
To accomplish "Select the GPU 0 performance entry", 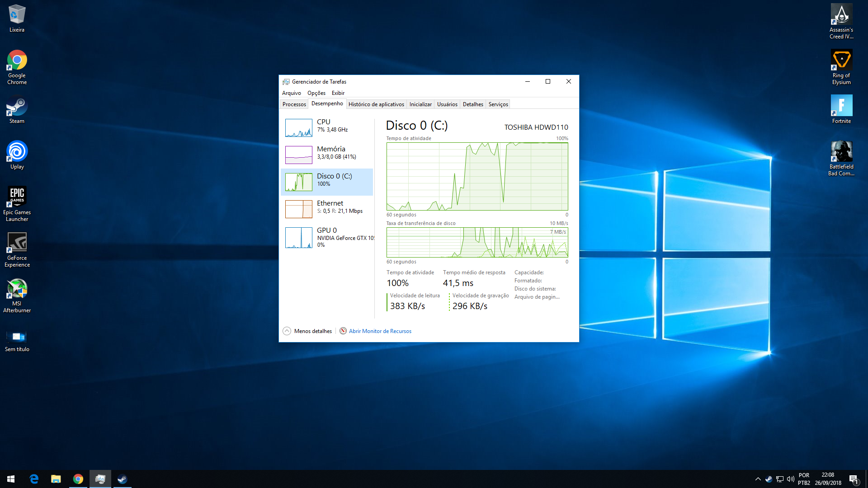I will pyautogui.click(x=327, y=238).
